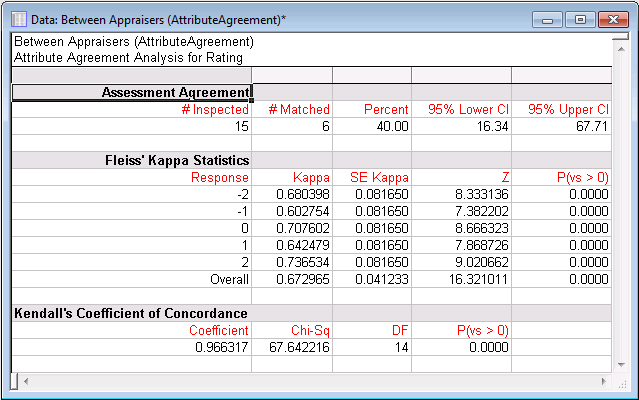The image size is (639, 400).
Task: Minimize the Between Appraisers window
Action: [x=547, y=20]
